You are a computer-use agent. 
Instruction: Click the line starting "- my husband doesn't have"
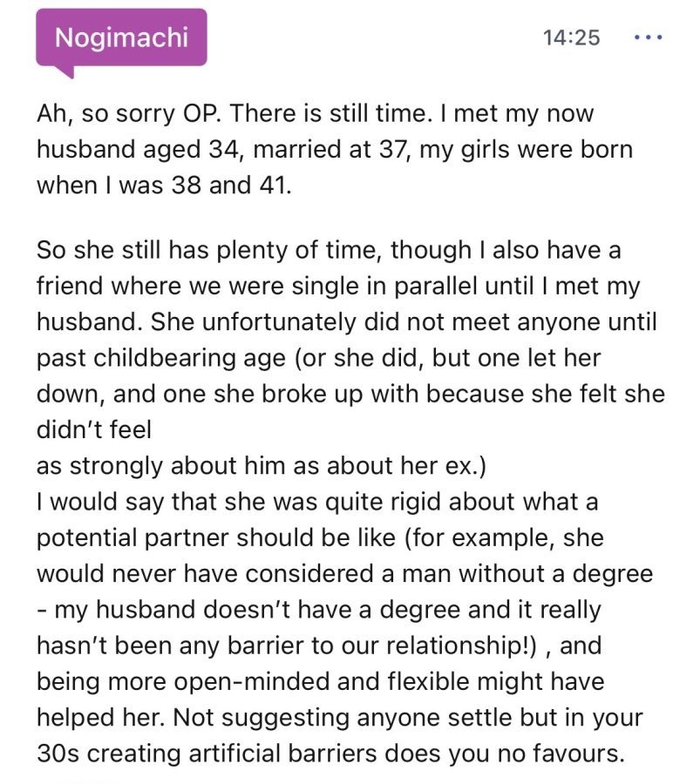[x=319, y=610]
